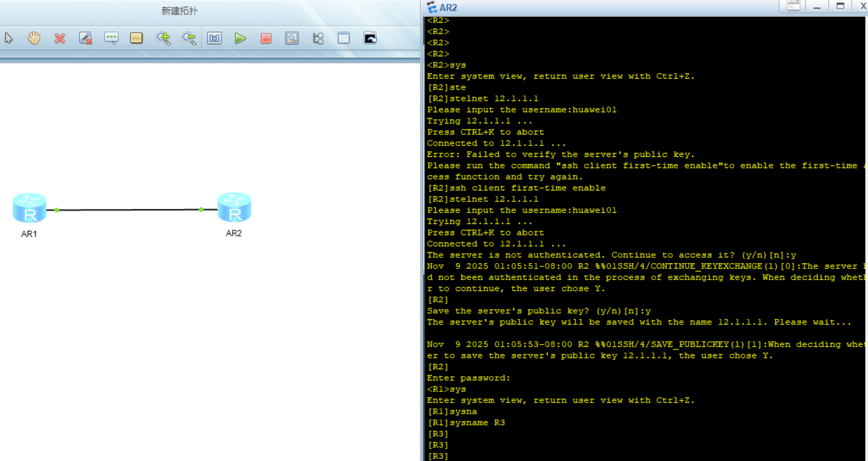Activate the hand pan tool

(x=34, y=38)
